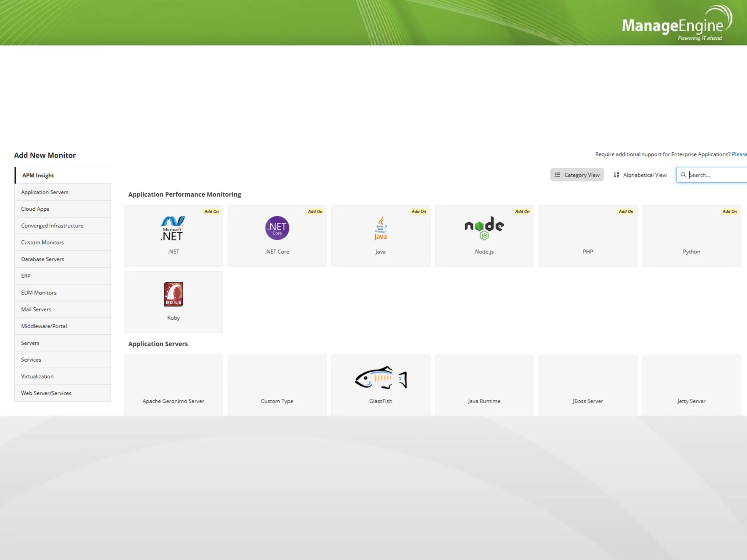Screen dimensions: 747x560
Task: Pick the Ruby on Rails icon
Action: (x=173, y=294)
